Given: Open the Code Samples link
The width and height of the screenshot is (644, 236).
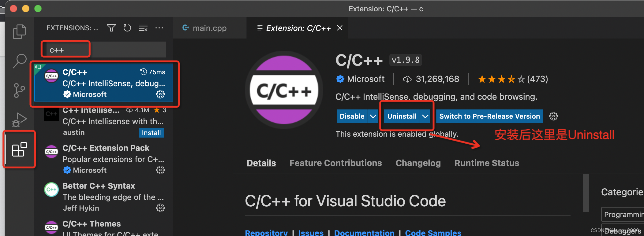Looking at the screenshot, I should click(x=433, y=233).
